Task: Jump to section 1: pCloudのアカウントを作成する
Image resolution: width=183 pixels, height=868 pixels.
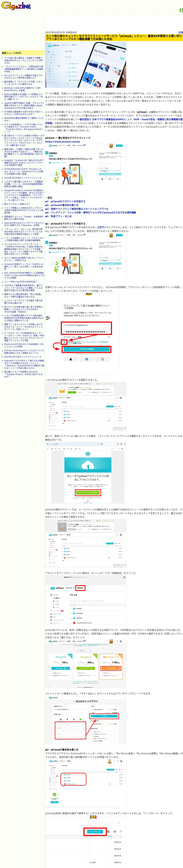Action: [65, 201]
